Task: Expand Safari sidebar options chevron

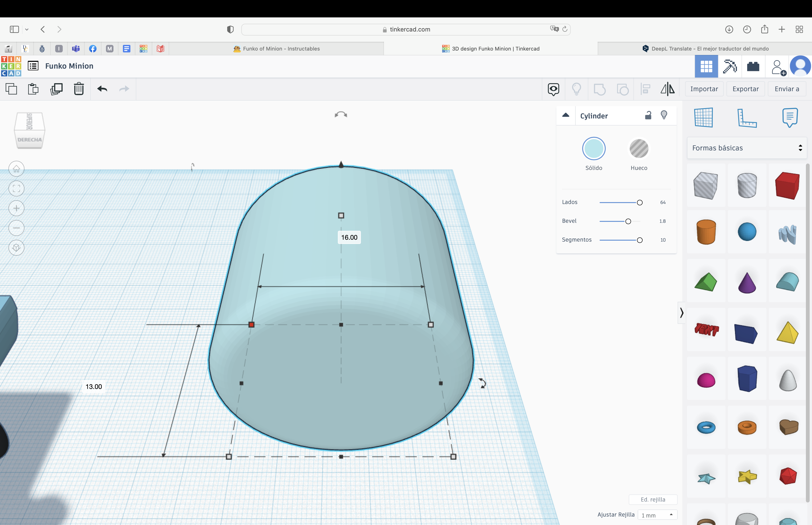Action: (x=27, y=29)
